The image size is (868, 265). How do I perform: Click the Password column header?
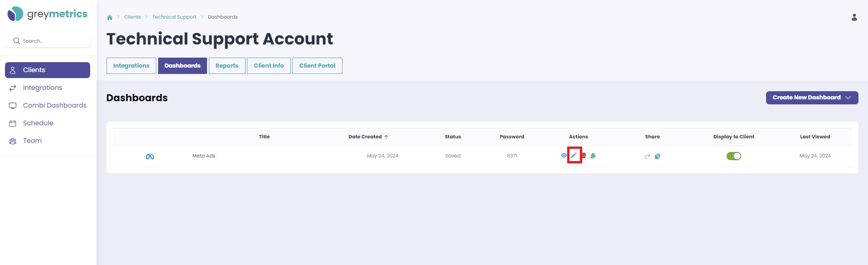(512, 137)
